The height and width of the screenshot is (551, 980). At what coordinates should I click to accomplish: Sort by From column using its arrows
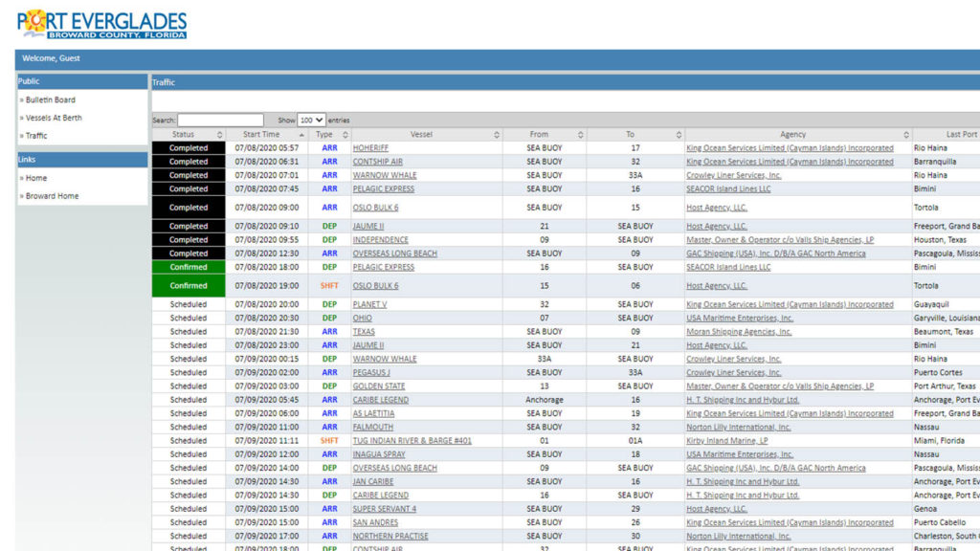(x=580, y=135)
